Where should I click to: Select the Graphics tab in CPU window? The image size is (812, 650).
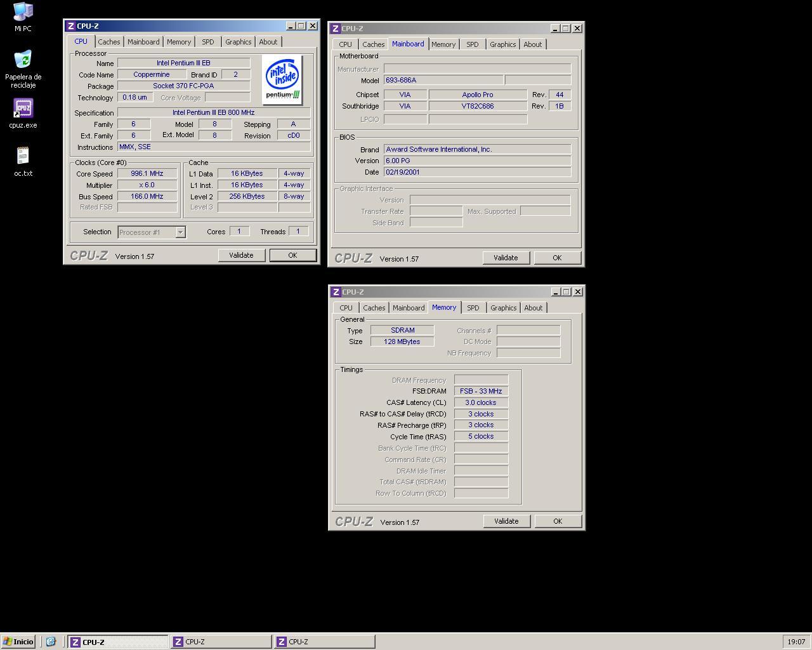click(239, 42)
